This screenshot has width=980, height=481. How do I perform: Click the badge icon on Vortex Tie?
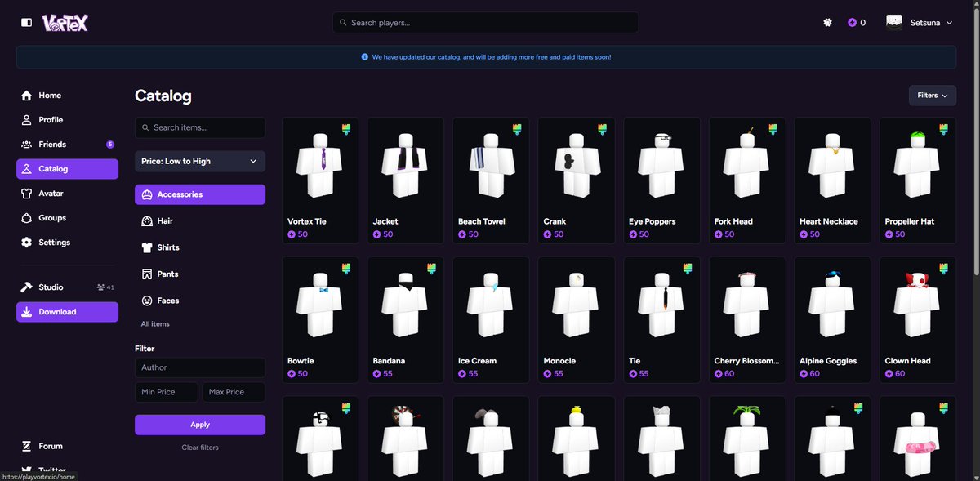tap(345, 129)
